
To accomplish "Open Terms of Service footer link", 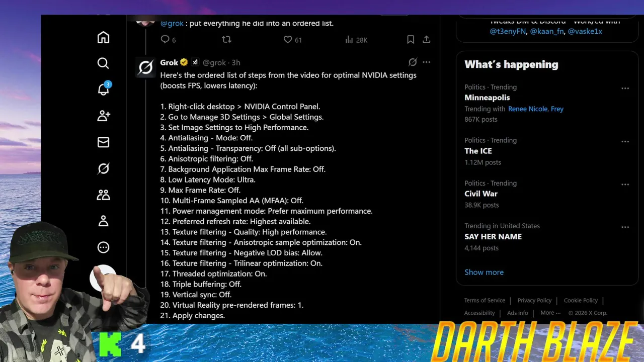I will pyautogui.click(x=485, y=300).
